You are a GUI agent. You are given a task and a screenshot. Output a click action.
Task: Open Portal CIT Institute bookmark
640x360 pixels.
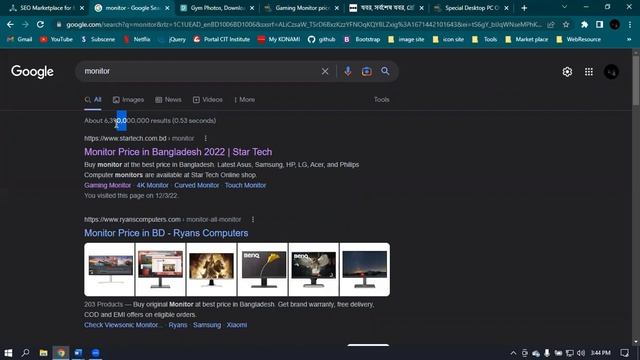(222, 39)
